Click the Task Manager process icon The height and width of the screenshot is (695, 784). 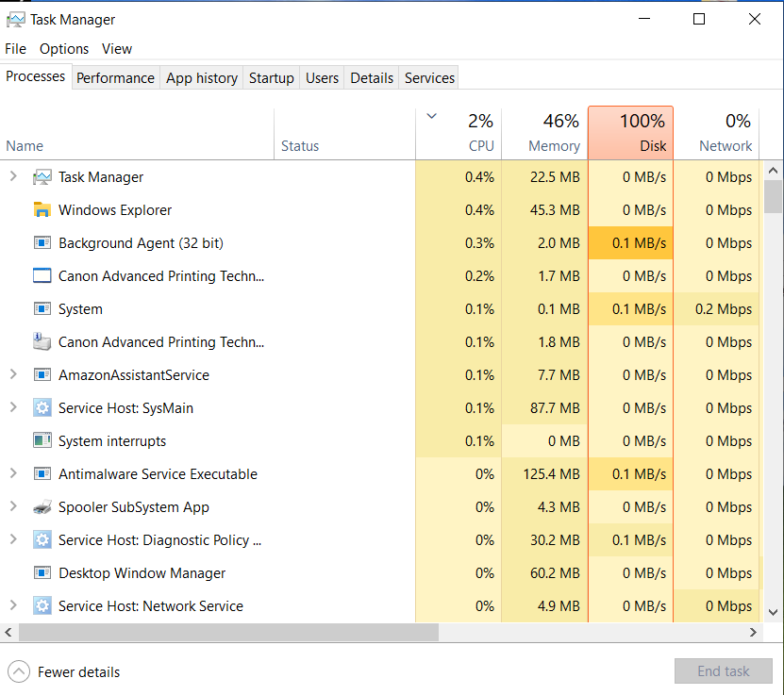tap(42, 177)
